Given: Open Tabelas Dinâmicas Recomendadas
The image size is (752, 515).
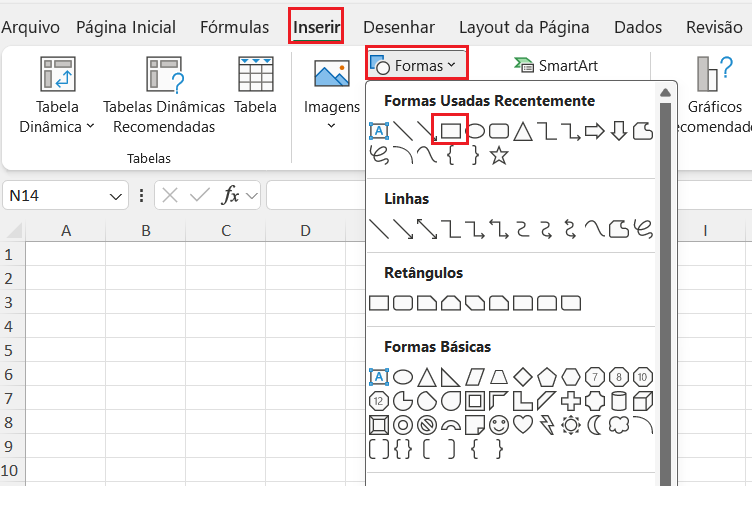Looking at the screenshot, I should [164, 96].
